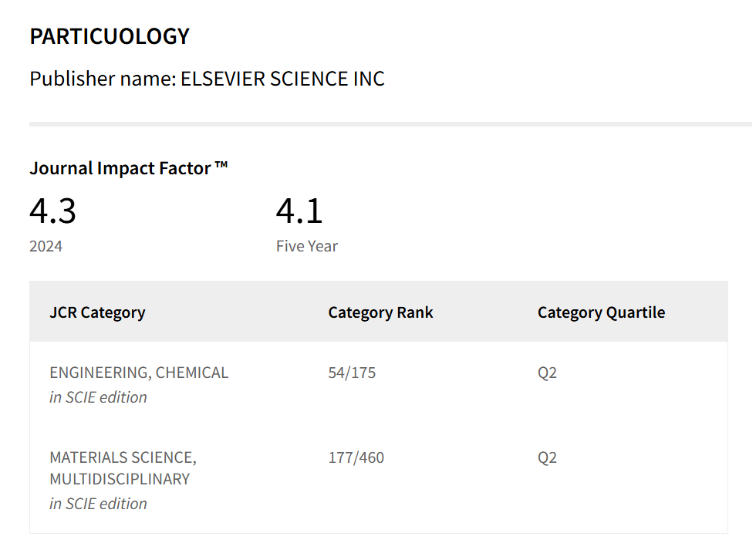
Task: Click Q2 quartile in Materials Science row
Action: [x=547, y=457]
